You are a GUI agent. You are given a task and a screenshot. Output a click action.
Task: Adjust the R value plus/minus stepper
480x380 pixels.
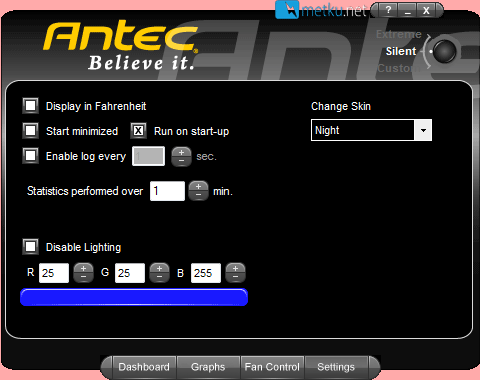[83, 273]
